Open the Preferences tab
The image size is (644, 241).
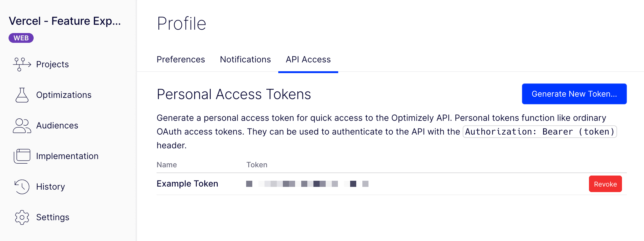tap(181, 59)
